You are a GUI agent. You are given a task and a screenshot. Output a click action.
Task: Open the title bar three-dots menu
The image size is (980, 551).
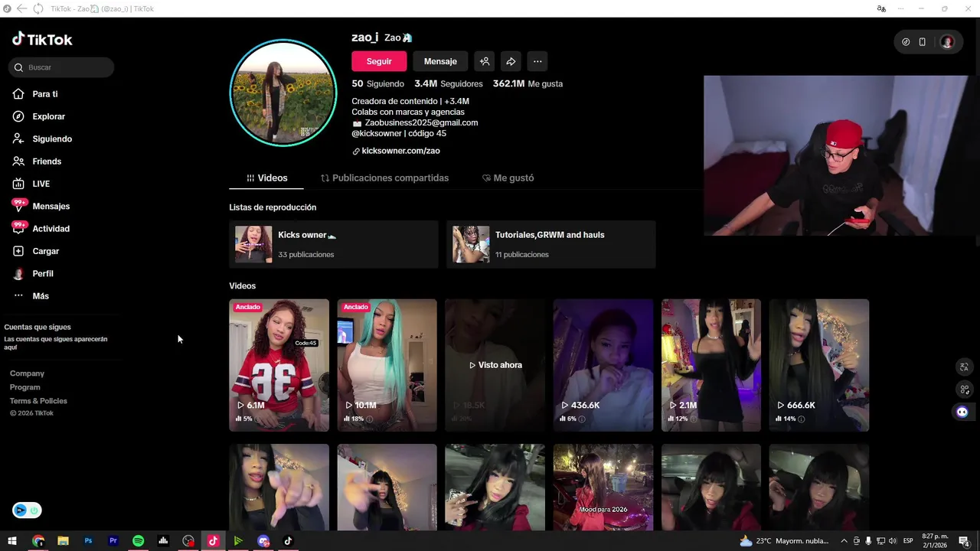tap(900, 8)
